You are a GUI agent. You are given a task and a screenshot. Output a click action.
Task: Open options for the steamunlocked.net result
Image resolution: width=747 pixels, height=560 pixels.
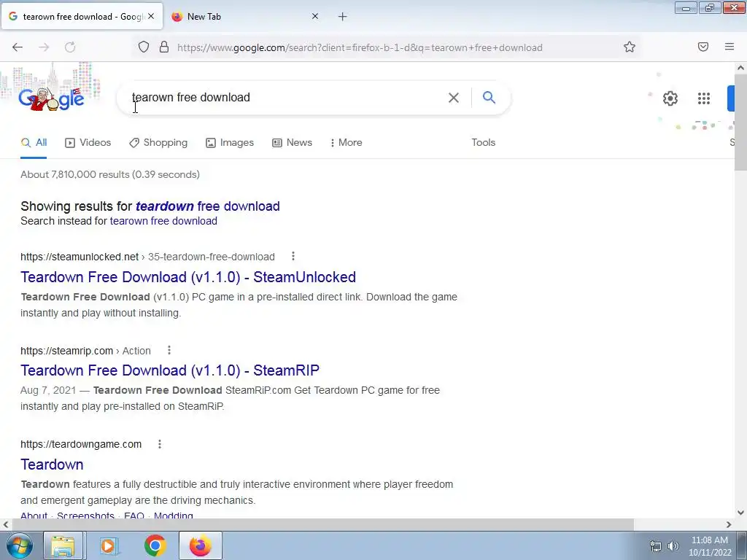coord(293,257)
